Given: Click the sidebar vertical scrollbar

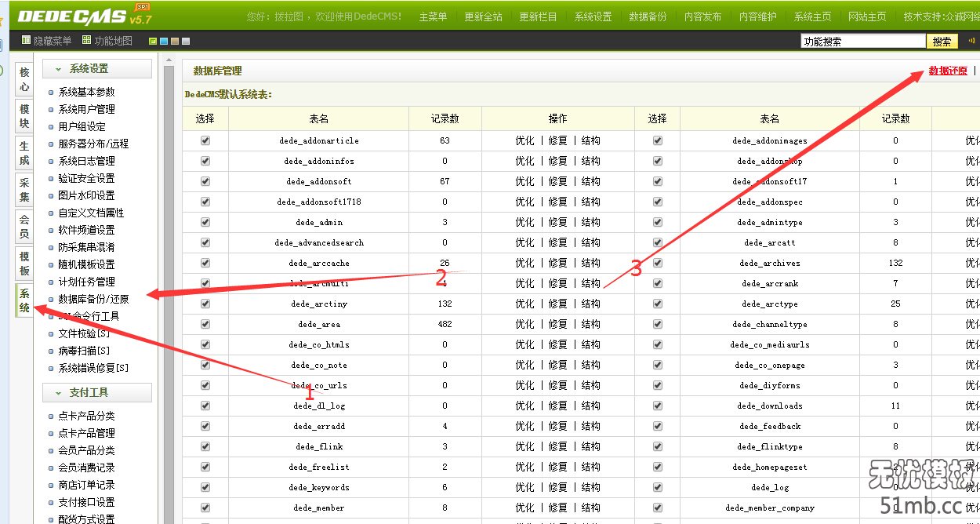Looking at the screenshot, I should click(x=169, y=295).
